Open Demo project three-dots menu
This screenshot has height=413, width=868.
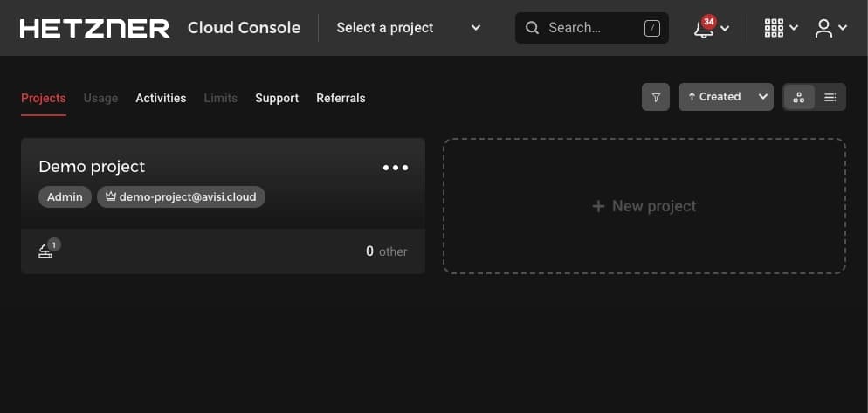pos(396,168)
